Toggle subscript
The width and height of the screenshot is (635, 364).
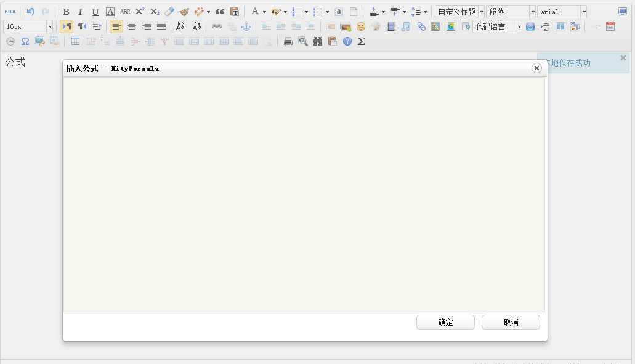[x=155, y=12]
